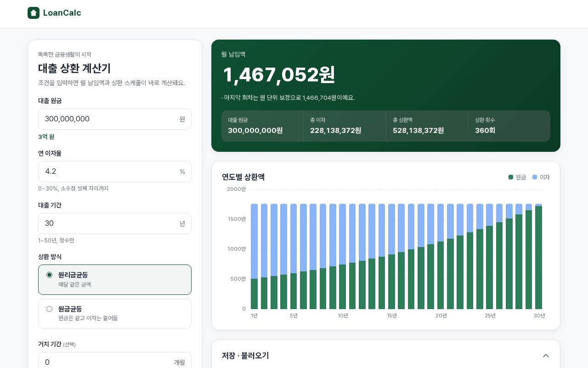The width and height of the screenshot is (588, 368).
Task: Click the 25년 x-axis label
Action: pyautogui.click(x=490, y=316)
